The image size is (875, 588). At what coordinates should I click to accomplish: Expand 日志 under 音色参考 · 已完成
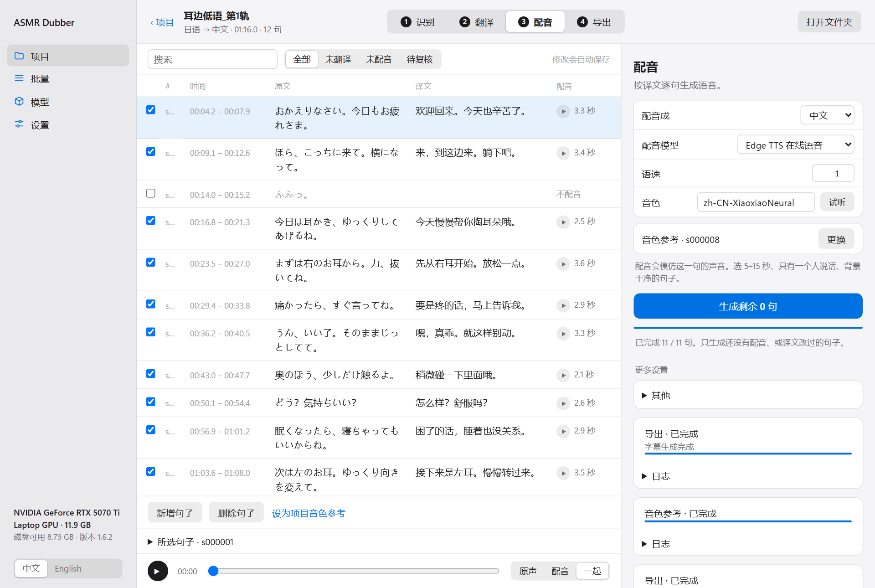pos(656,544)
